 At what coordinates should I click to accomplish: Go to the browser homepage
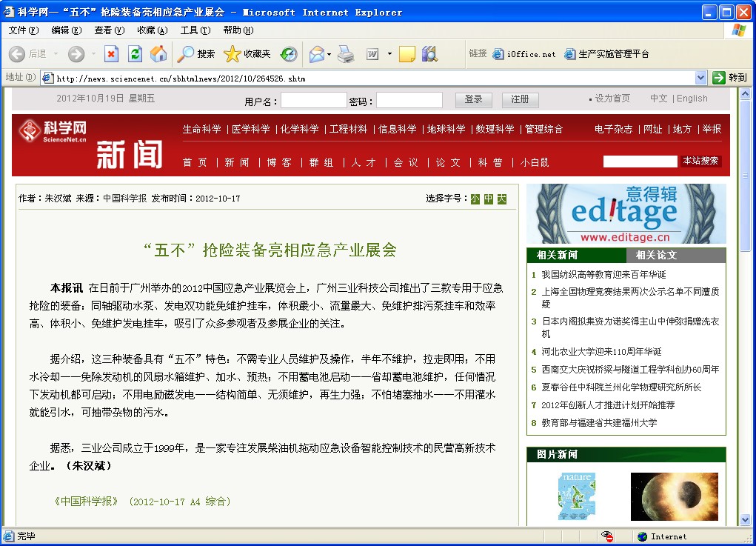157,55
